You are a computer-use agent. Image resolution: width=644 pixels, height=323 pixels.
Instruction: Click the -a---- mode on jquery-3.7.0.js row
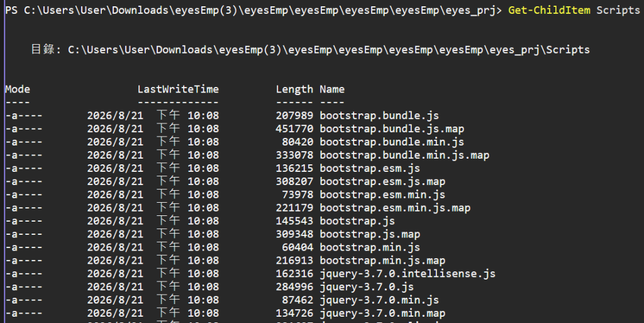[24, 287]
